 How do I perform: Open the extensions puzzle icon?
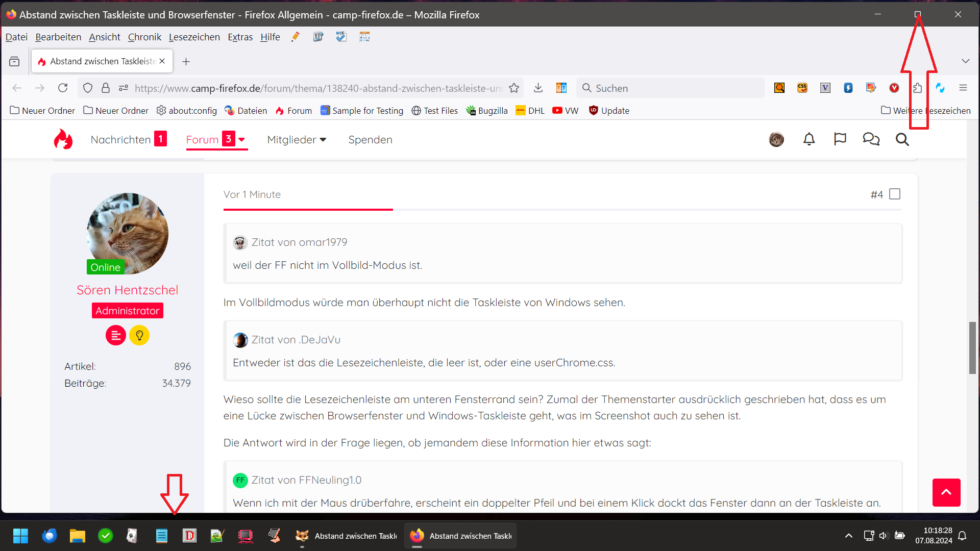pyautogui.click(x=917, y=88)
